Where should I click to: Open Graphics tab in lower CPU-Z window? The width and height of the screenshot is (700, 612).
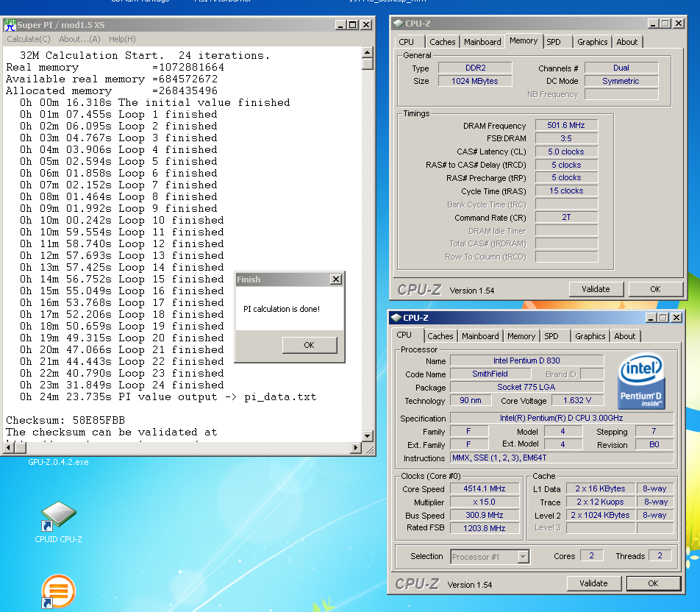point(590,336)
